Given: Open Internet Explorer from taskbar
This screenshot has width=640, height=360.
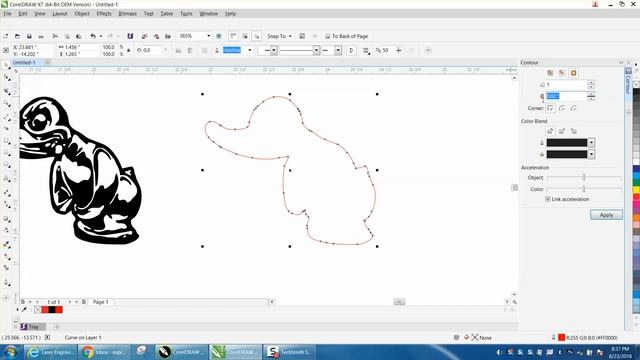Looking at the screenshot, I should tap(50, 352).
